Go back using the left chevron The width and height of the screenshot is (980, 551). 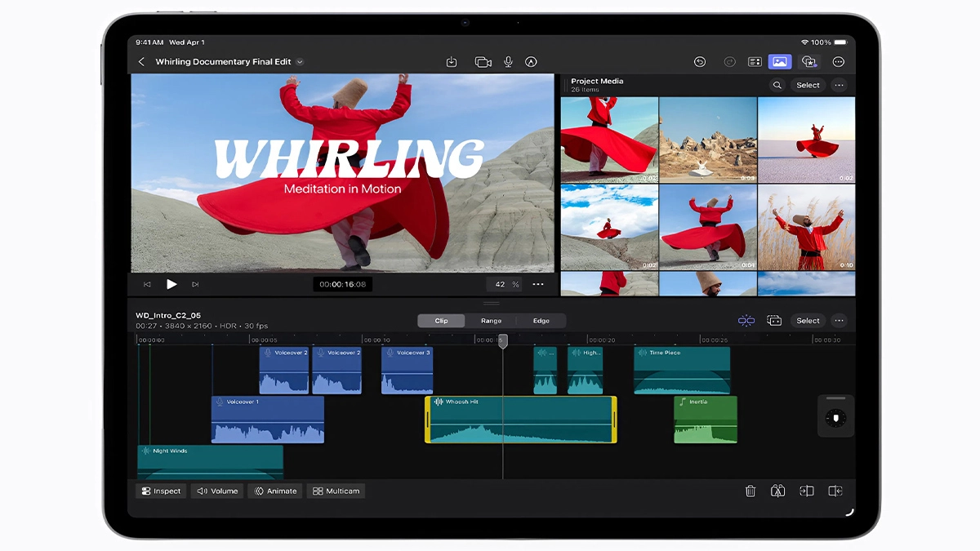141,62
